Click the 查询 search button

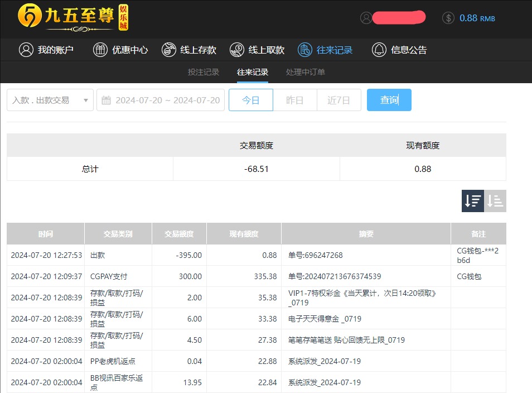coord(389,100)
